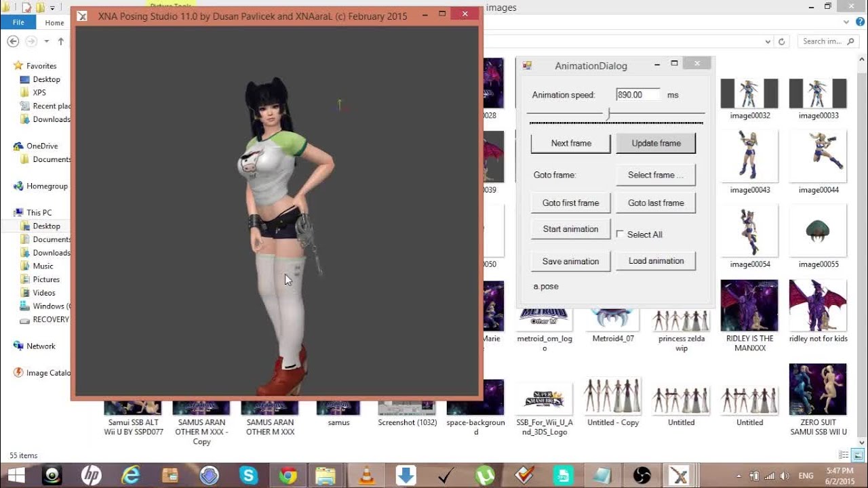Click Goto first frame button
868x488 pixels.
click(x=571, y=203)
